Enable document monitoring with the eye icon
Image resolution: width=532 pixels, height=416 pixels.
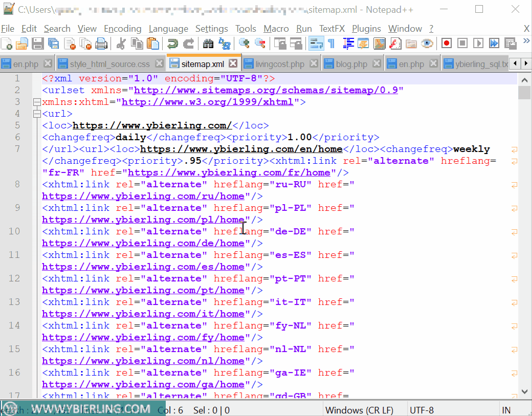427,44
